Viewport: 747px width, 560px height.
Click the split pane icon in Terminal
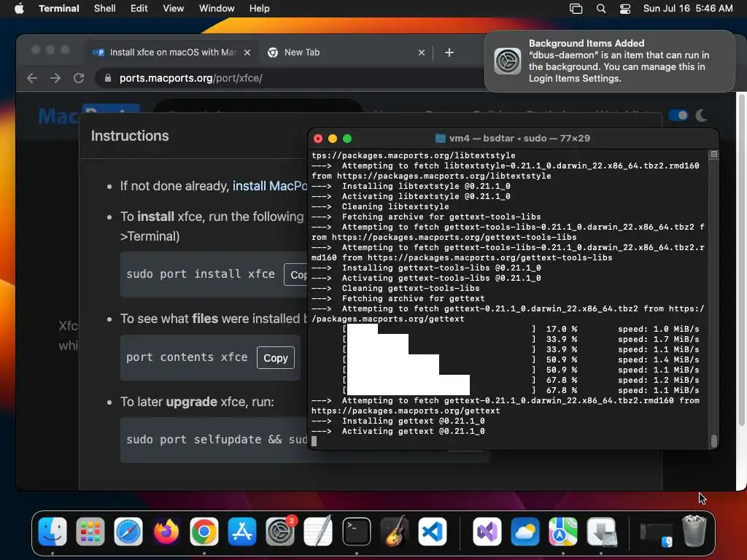[713, 155]
